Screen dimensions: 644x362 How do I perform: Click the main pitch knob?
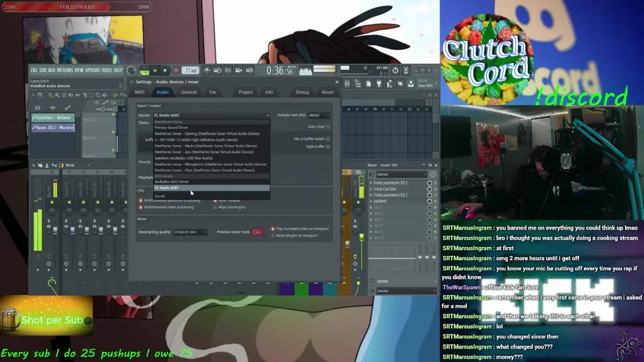point(131,70)
